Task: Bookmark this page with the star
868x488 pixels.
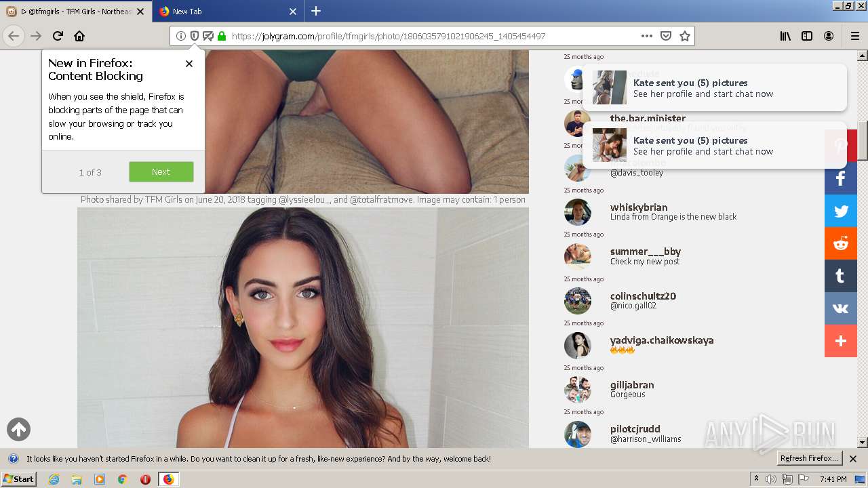Action: point(685,36)
